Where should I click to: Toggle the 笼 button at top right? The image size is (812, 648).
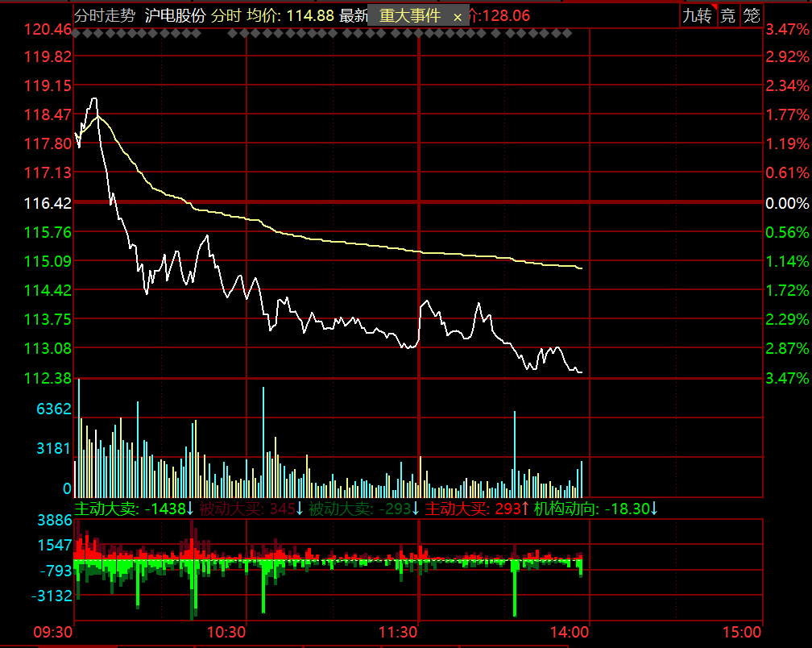(752, 15)
